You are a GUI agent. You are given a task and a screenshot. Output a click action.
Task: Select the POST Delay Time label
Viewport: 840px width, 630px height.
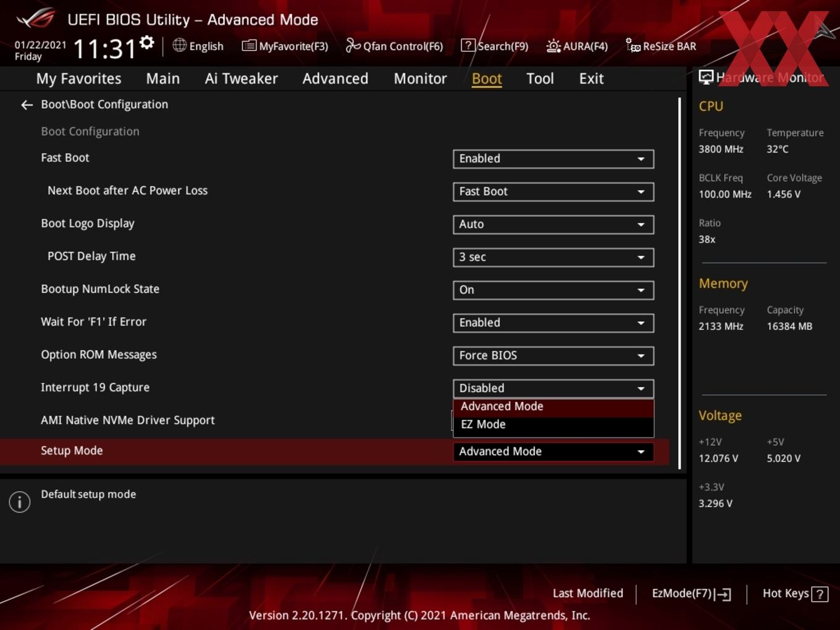pyautogui.click(x=91, y=256)
